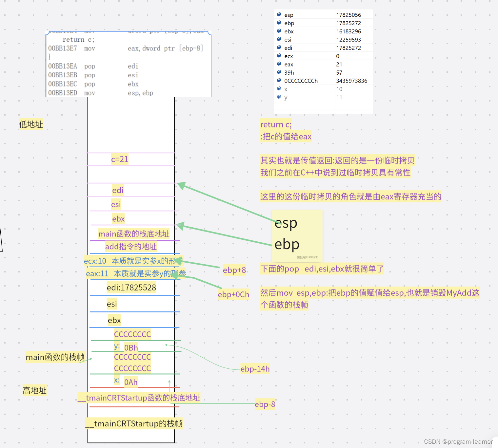Select the mov esp,ebp explanation note
The width and height of the screenshot is (498, 448).
(370, 299)
